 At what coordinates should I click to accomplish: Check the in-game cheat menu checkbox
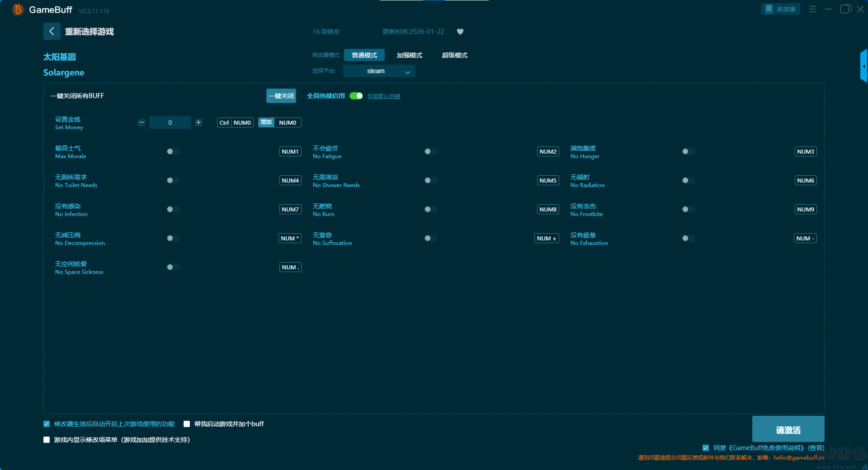pyautogui.click(x=47, y=440)
